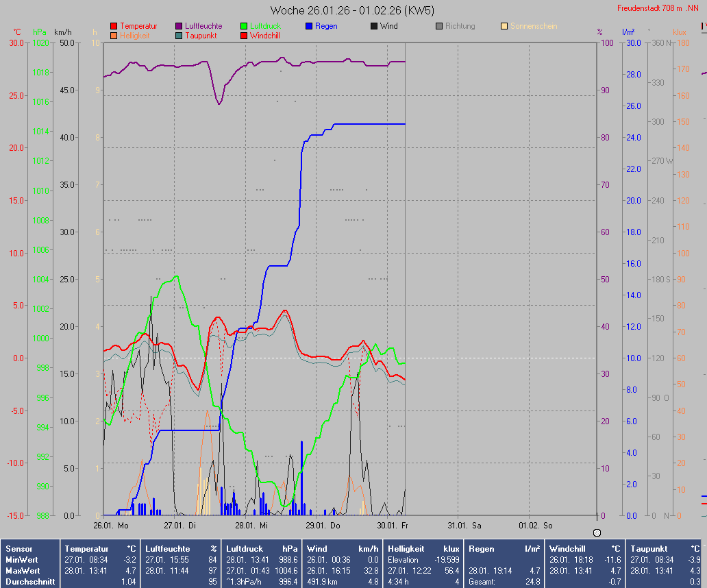707x588 pixels.
Task: Click the blue Regen legend square
Action: coord(309,27)
